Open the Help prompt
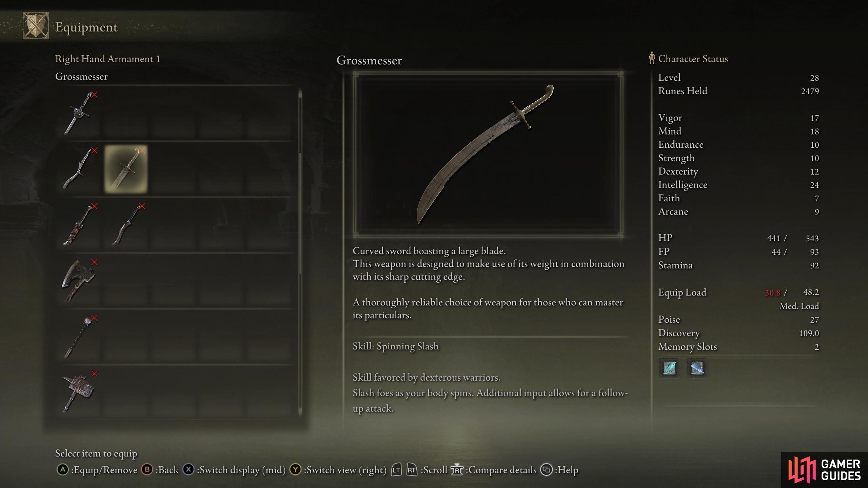Viewport: 868px width, 488px height. [559, 470]
